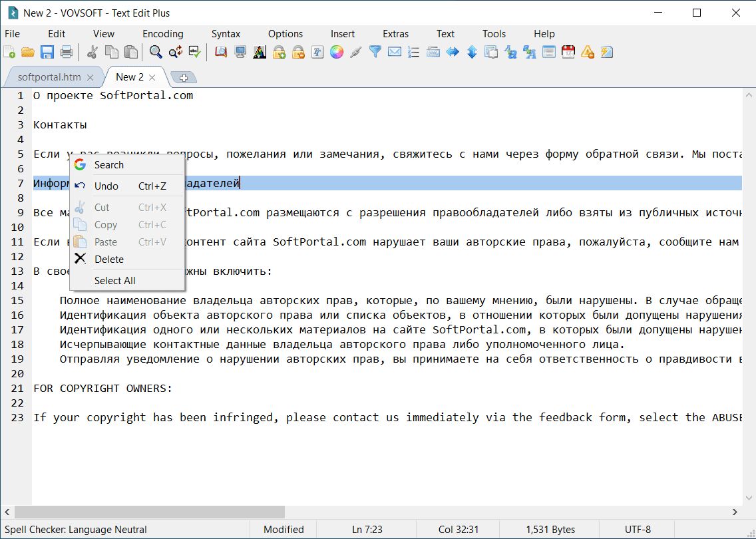
Task: Print the document via the printer icon
Action: click(x=67, y=52)
